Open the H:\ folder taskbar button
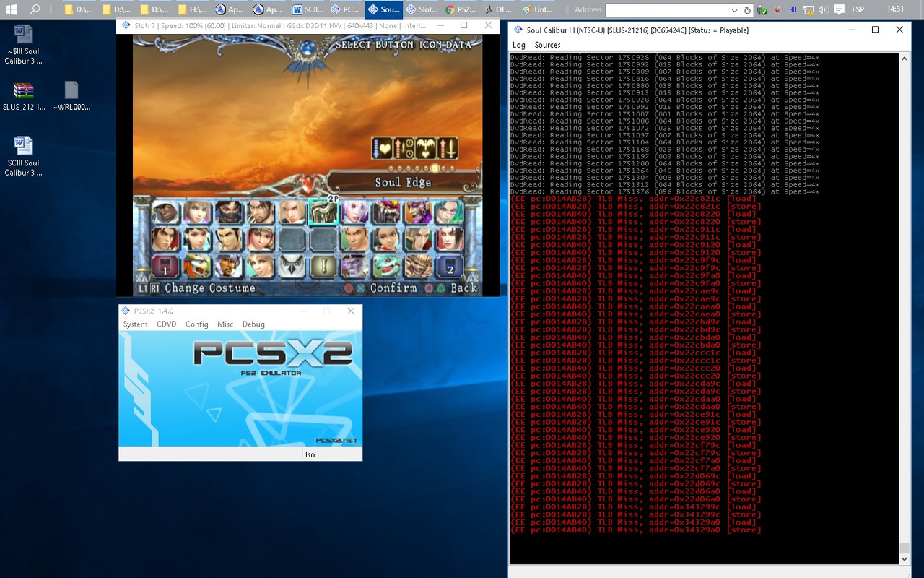This screenshot has height=578, width=924. coord(193,9)
